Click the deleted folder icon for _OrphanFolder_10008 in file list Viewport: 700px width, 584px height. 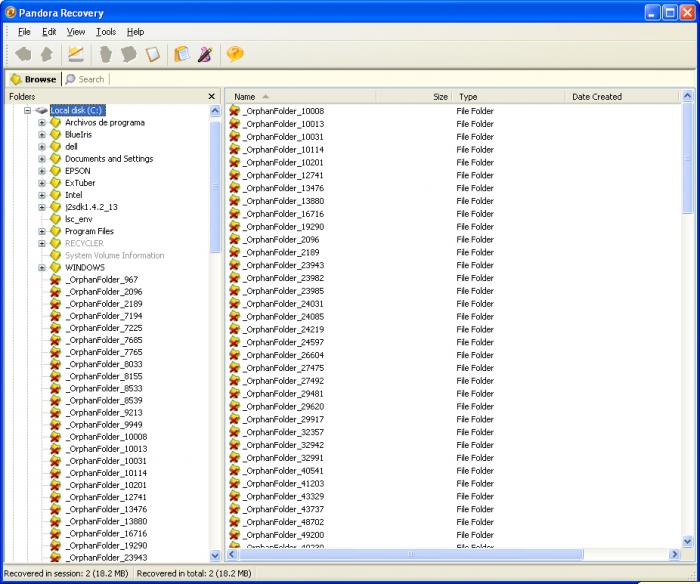[x=234, y=111]
